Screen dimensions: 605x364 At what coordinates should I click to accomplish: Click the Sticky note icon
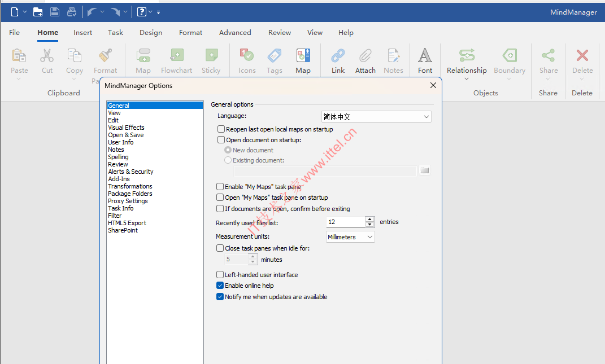click(x=211, y=56)
